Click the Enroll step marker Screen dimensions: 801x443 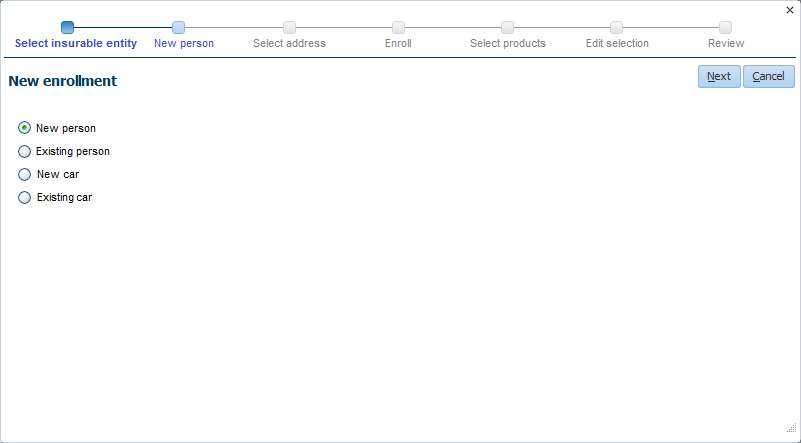(398, 28)
